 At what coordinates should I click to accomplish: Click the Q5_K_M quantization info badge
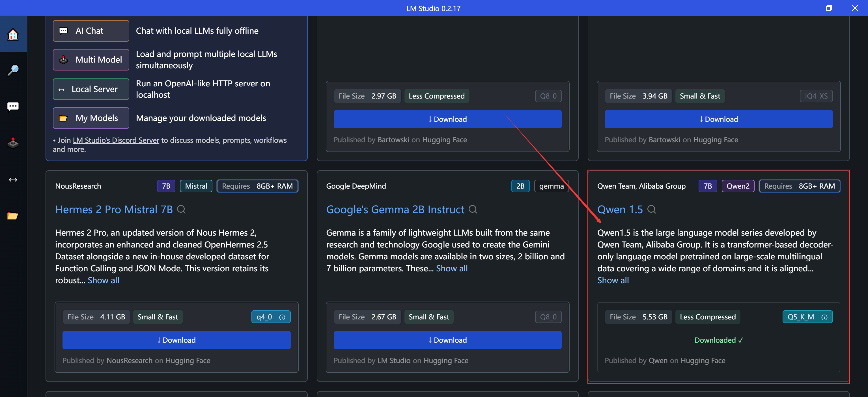807,317
